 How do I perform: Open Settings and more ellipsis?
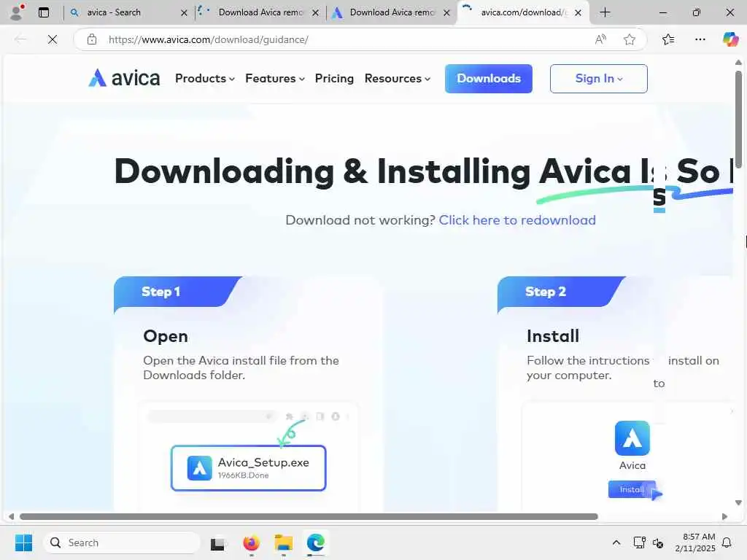[x=700, y=39]
